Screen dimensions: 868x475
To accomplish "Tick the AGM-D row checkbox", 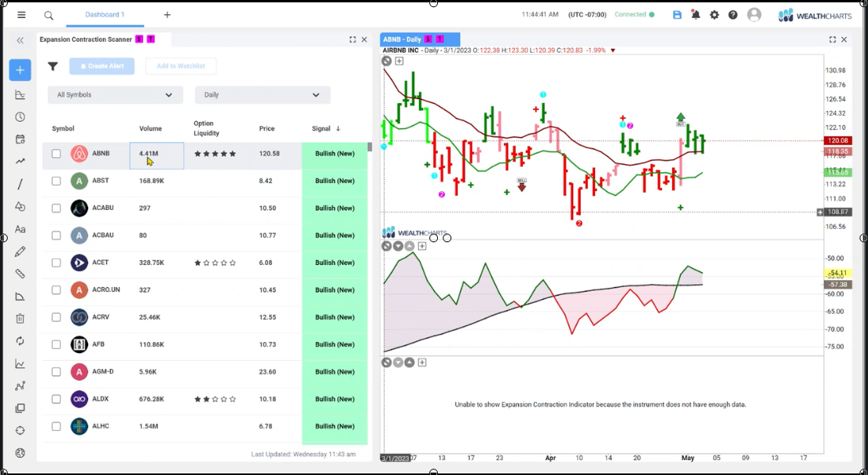I will click(56, 371).
